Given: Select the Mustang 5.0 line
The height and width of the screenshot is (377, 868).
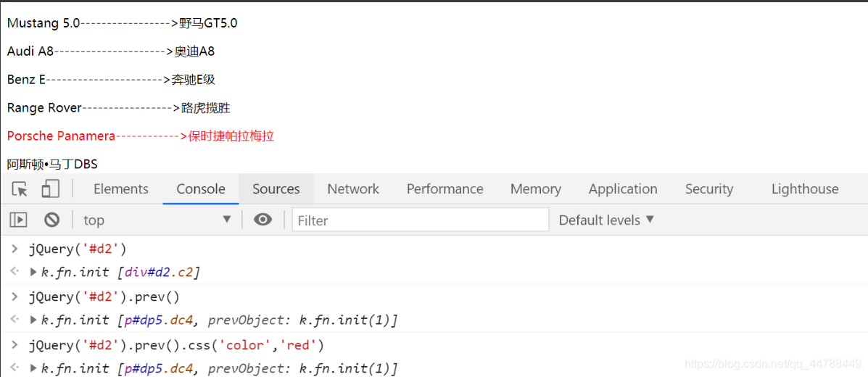Looking at the screenshot, I should click(x=123, y=23).
